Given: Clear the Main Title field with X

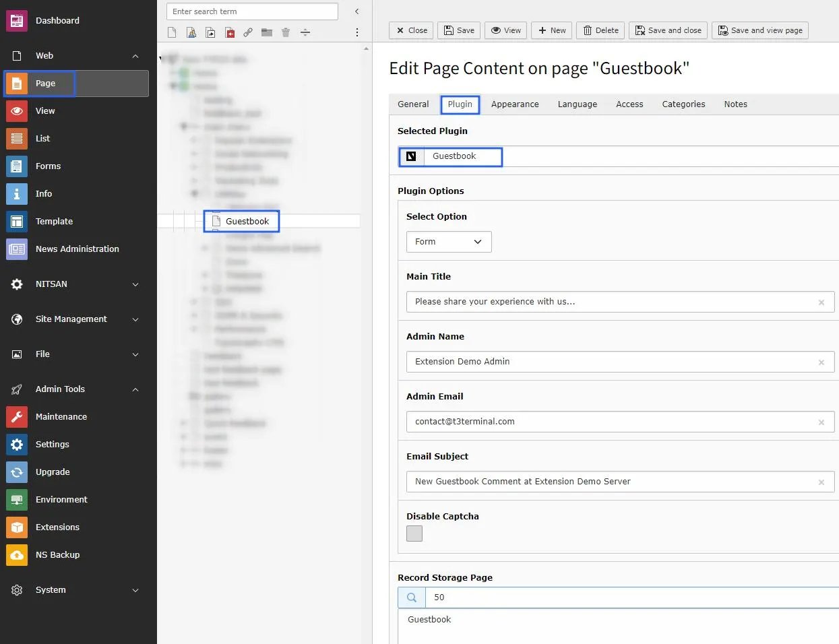Looking at the screenshot, I should coord(821,302).
